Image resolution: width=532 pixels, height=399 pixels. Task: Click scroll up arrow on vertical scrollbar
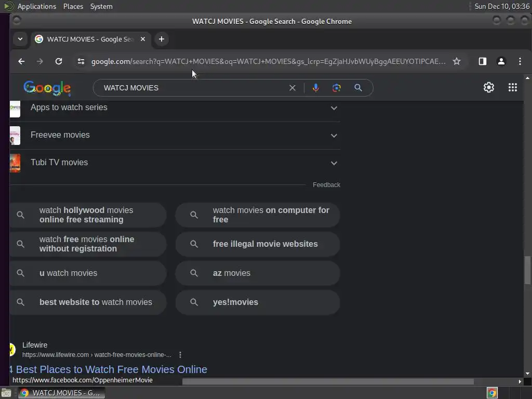point(527,78)
